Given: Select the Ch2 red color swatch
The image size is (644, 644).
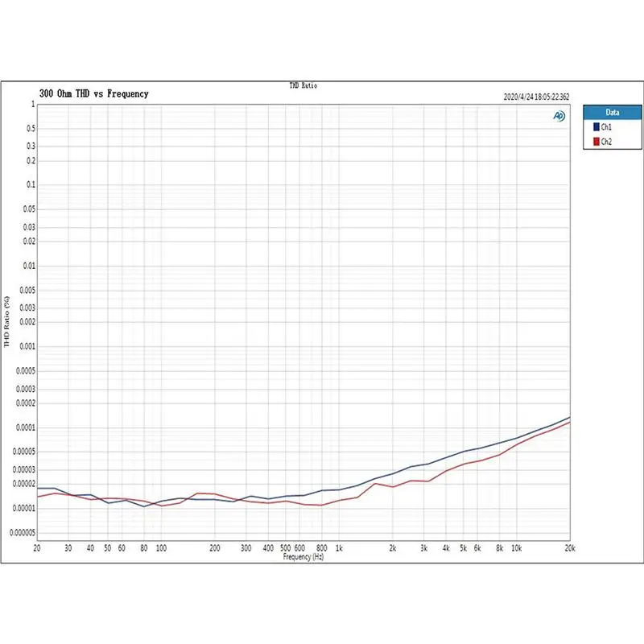Looking at the screenshot, I should coord(596,142).
